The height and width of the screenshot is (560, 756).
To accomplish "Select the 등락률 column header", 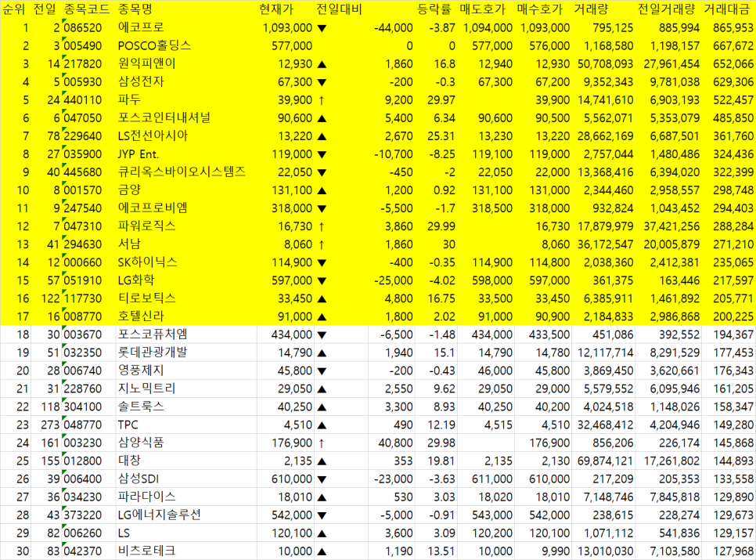I will pos(434,9).
